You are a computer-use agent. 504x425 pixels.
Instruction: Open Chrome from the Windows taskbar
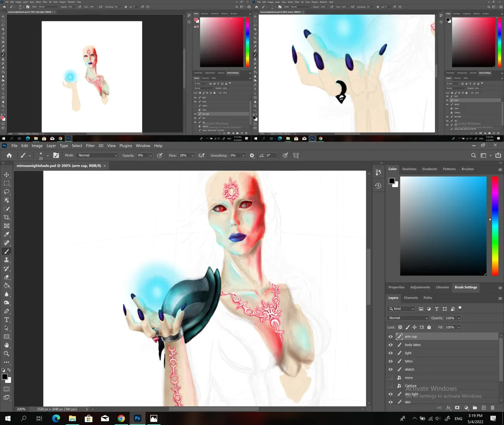121,418
